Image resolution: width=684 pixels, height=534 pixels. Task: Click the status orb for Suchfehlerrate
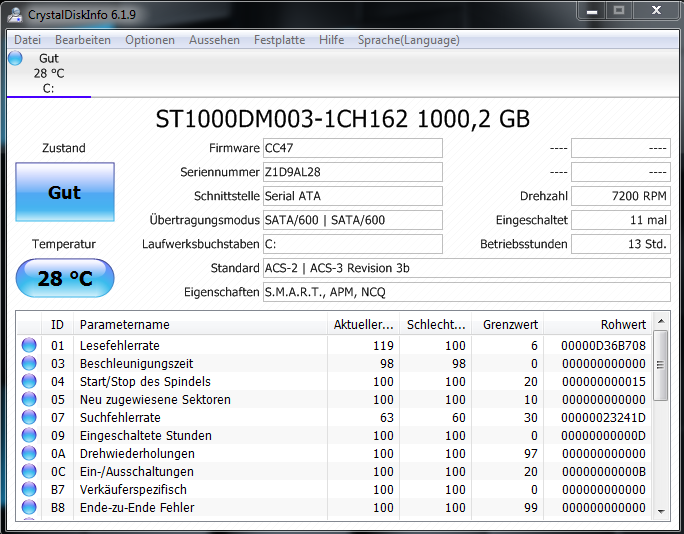click(x=29, y=418)
